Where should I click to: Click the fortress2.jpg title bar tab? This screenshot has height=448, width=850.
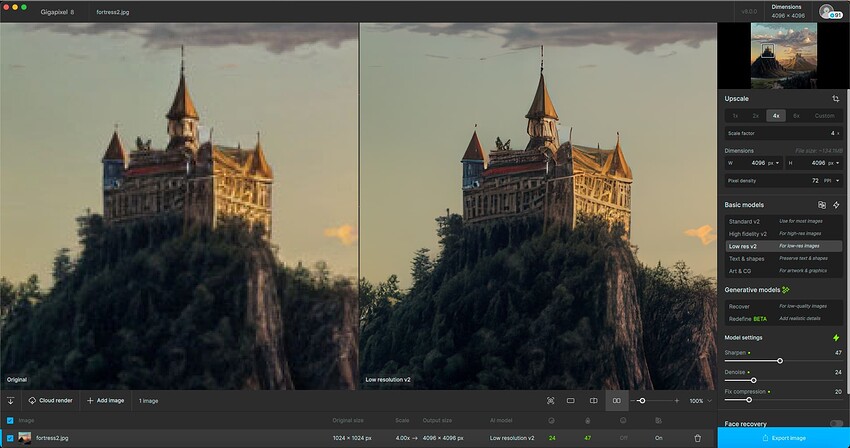pyautogui.click(x=113, y=12)
